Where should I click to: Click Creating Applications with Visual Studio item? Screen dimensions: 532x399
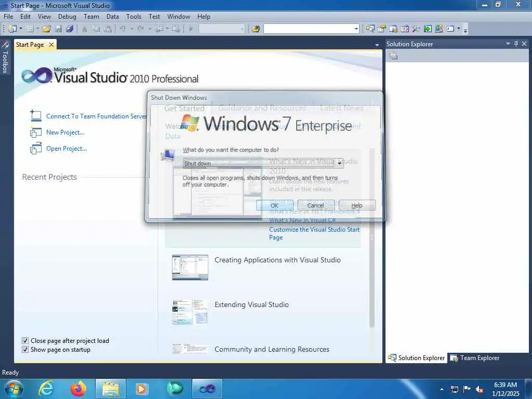[x=277, y=260]
